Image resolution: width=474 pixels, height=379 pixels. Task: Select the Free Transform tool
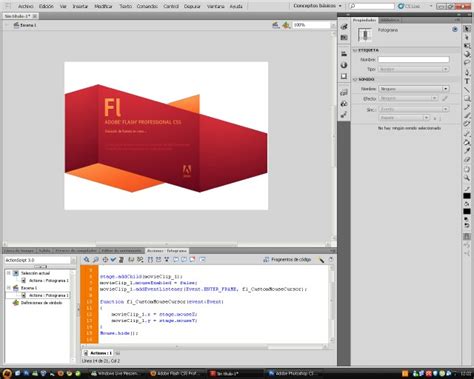pyautogui.click(x=467, y=46)
